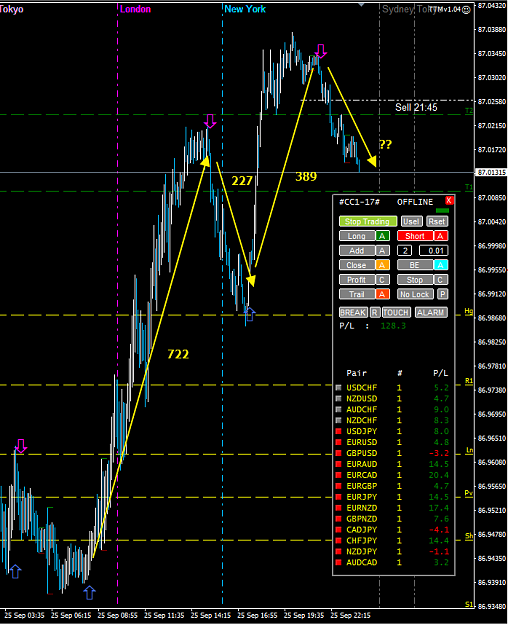
Task: Select the EURCAD pair label
Action: [361, 475]
